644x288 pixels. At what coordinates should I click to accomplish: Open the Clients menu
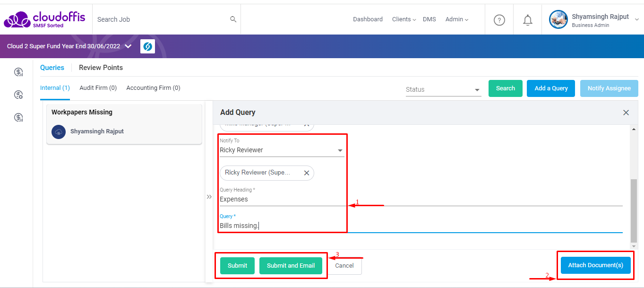(x=404, y=19)
